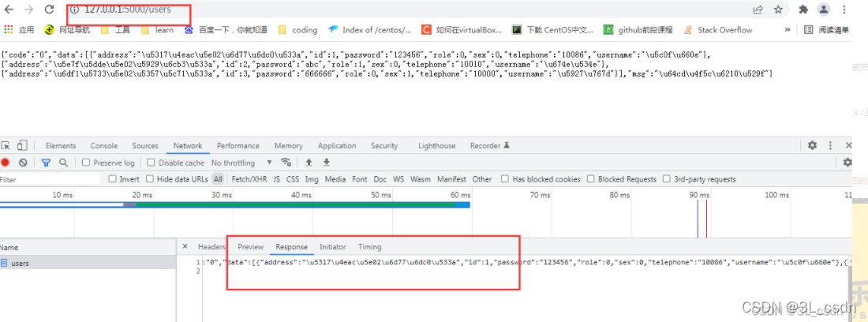Open Network panel settings gear
The image size is (868, 322).
[847, 163]
